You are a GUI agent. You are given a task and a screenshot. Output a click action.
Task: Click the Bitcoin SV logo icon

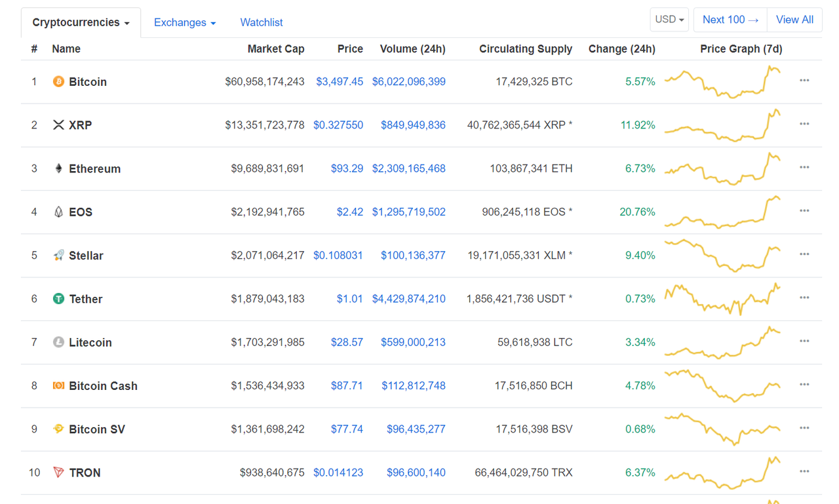[x=58, y=429]
